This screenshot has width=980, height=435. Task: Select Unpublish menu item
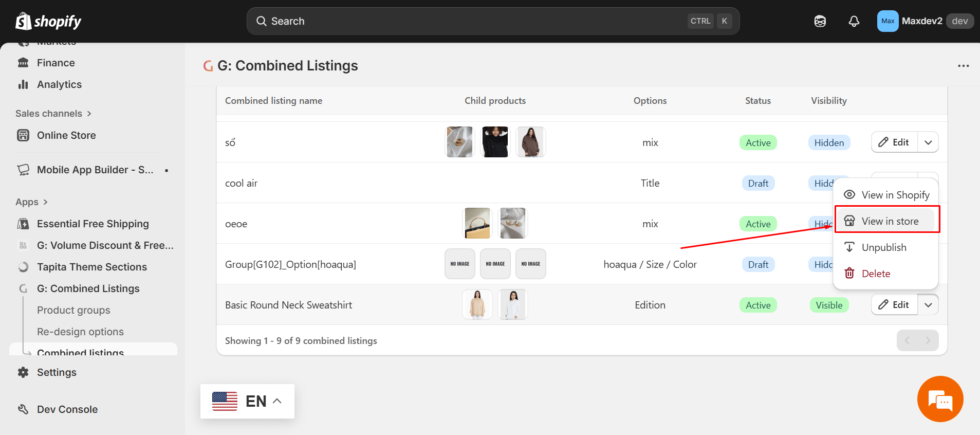[x=886, y=247]
